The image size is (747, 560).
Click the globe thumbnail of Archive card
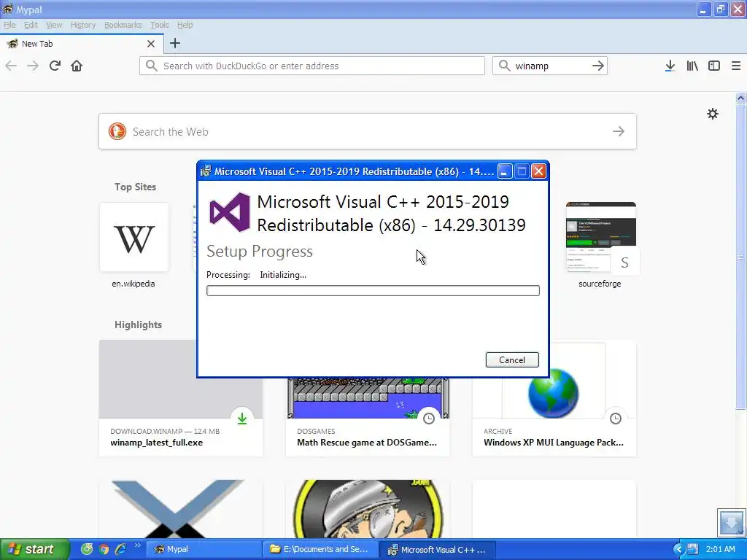[x=554, y=393]
